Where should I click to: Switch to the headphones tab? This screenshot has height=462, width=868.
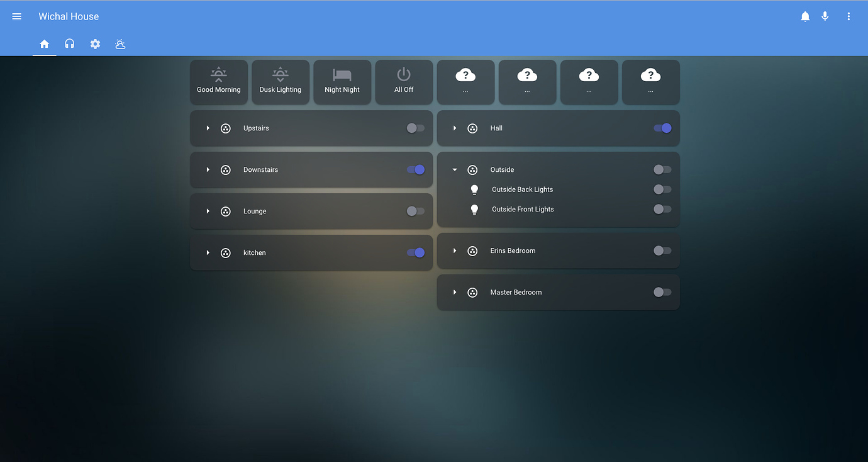point(69,44)
